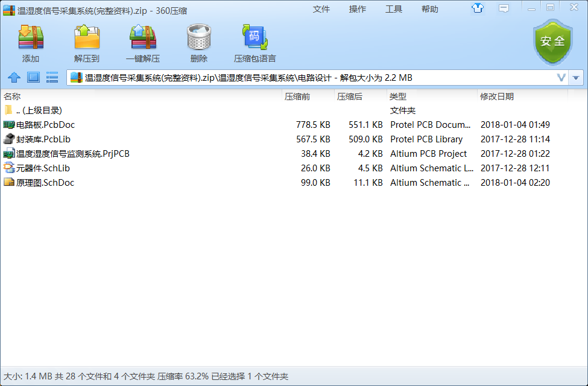Image resolution: width=588 pixels, height=386 pixels.
Task: Click the 解压到 (Extract to) icon
Action: (87, 37)
